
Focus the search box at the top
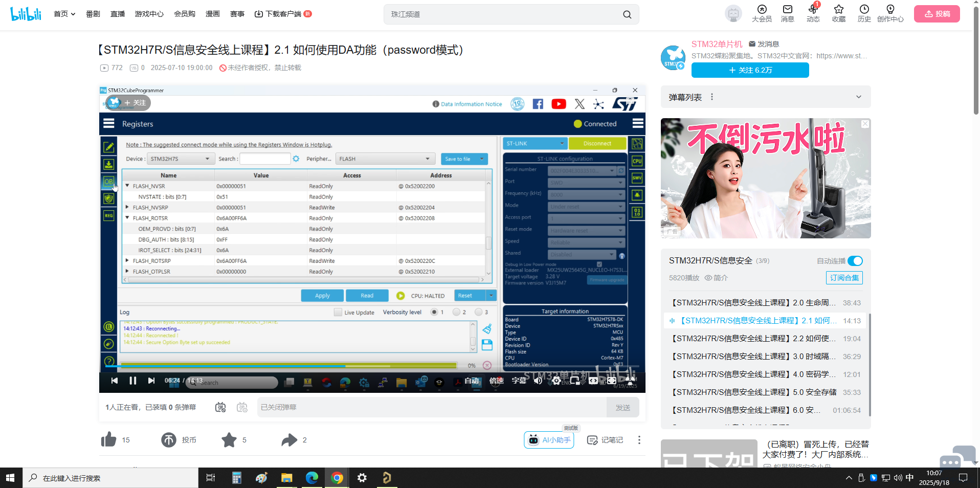[504, 14]
